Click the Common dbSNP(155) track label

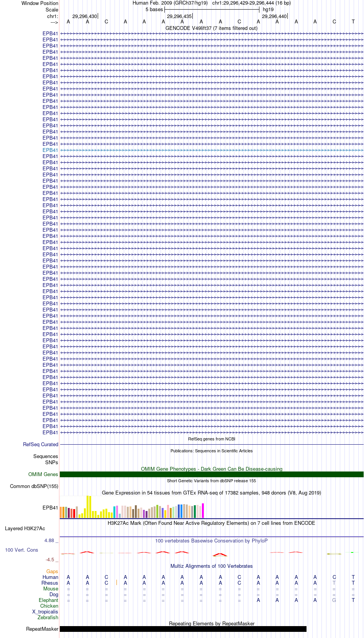pos(34,486)
